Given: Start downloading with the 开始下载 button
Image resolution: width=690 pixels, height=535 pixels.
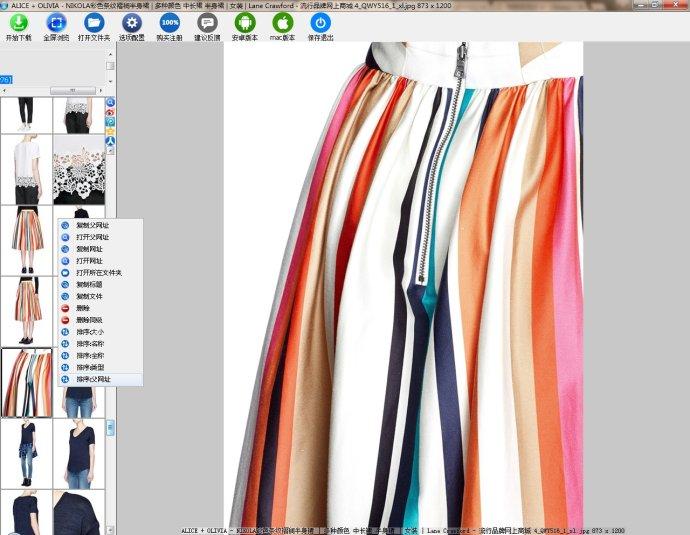Looking at the screenshot, I should coord(18,27).
